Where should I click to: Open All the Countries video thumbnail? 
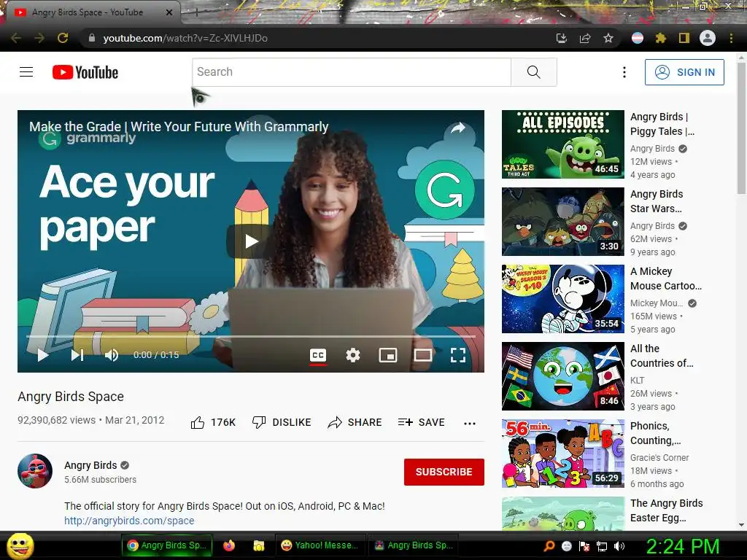point(562,376)
